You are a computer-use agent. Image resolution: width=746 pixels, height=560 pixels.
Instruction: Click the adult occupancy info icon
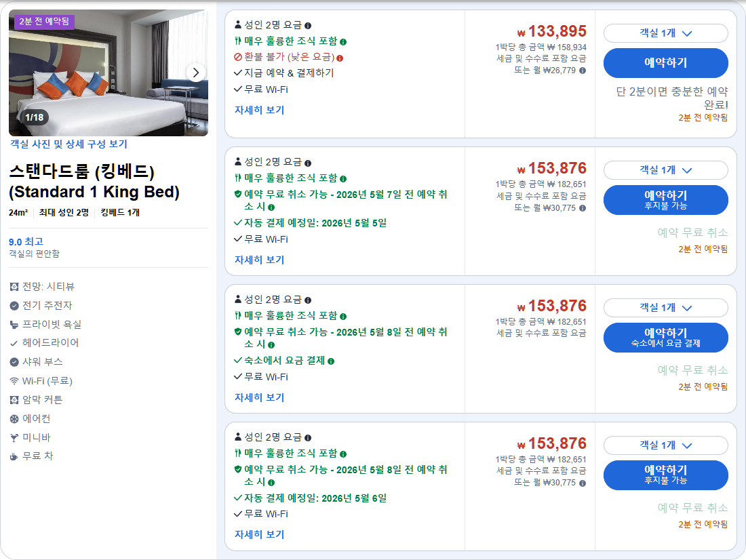(x=308, y=26)
